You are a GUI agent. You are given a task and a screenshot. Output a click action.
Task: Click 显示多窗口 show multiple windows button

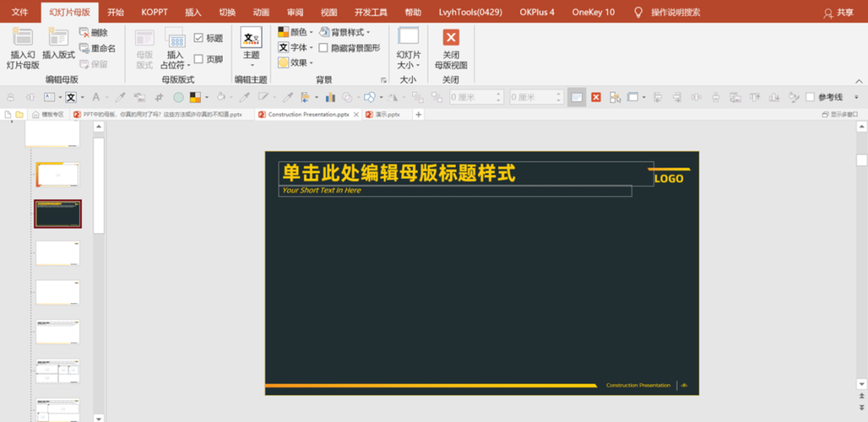[x=840, y=115]
